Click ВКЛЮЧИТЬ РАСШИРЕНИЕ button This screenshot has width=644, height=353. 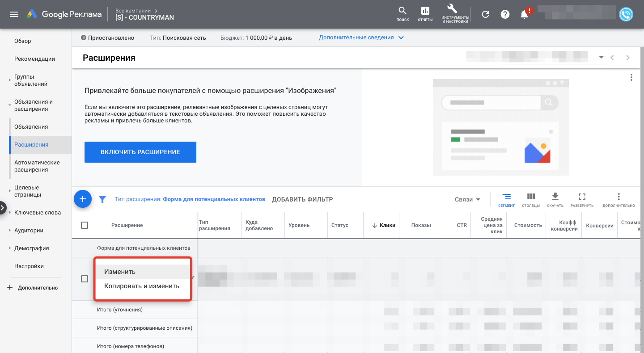pyautogui.click(x=140, y=152)
